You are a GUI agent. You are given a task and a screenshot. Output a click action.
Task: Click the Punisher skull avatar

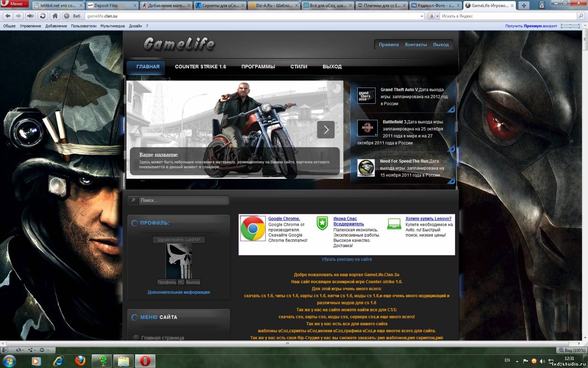point(178,261)
